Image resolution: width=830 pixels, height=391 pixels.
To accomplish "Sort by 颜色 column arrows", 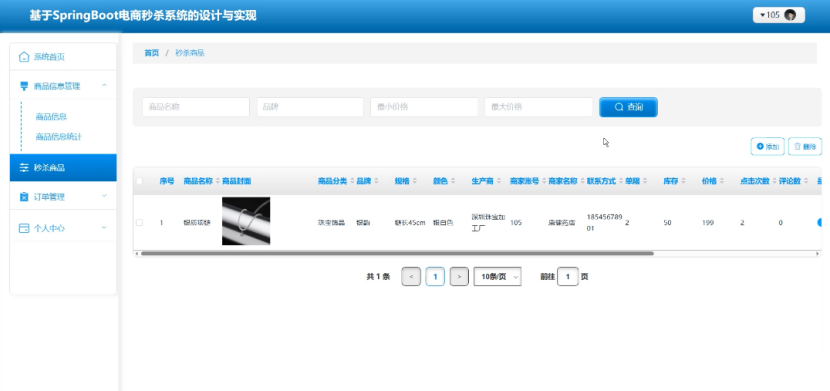I will 453,181.
